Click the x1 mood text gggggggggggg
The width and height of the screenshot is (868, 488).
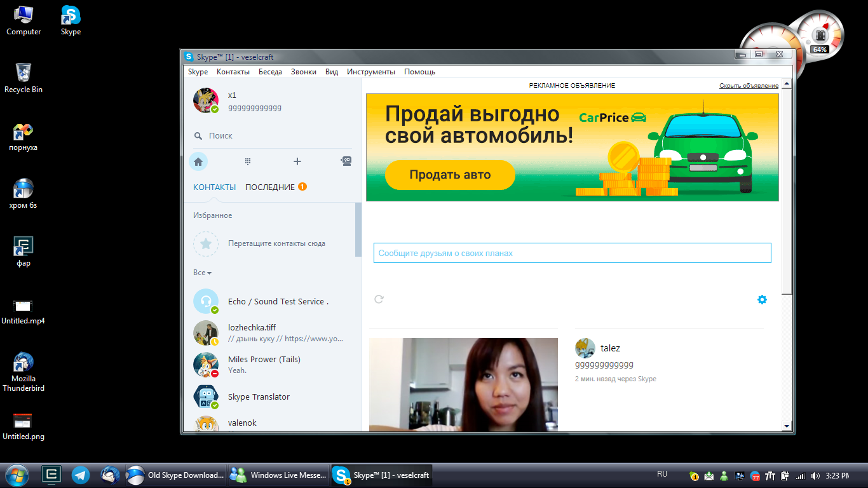(255, 108)
